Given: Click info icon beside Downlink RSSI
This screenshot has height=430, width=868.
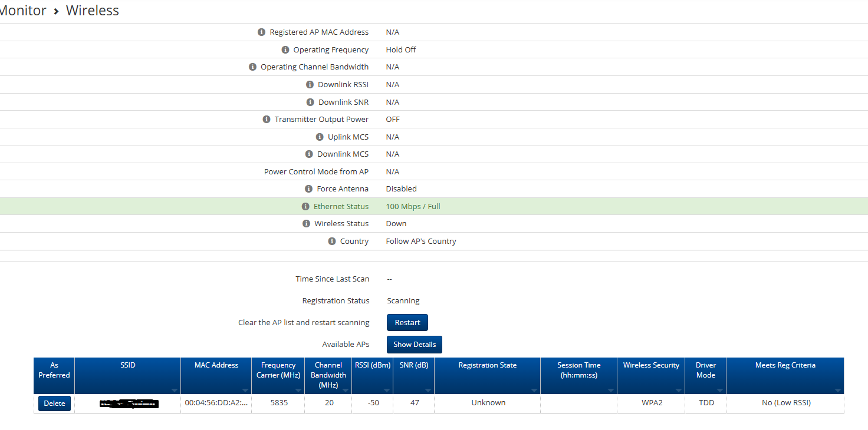Looking at the screenshot, I should (310, 85).
